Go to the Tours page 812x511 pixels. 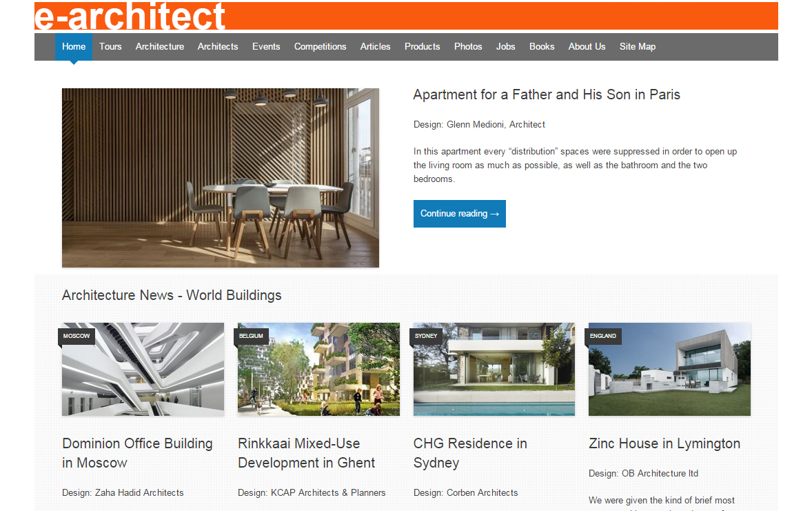coord(110,47)
